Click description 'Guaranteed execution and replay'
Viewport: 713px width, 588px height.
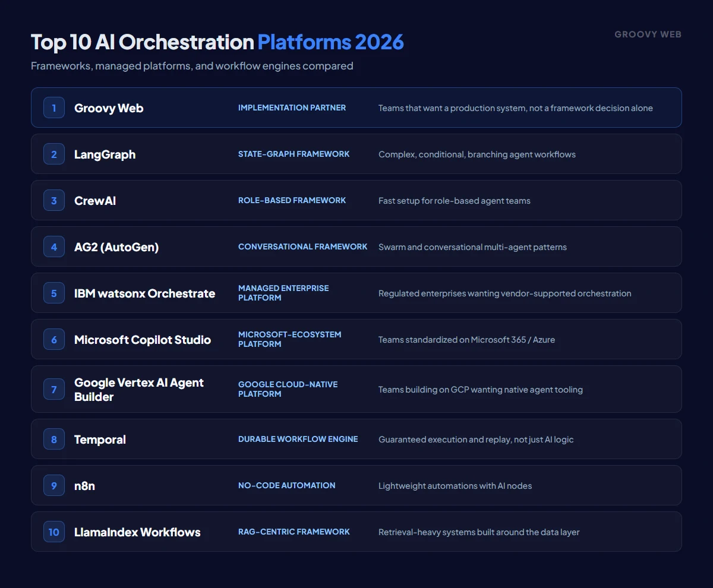476,440
